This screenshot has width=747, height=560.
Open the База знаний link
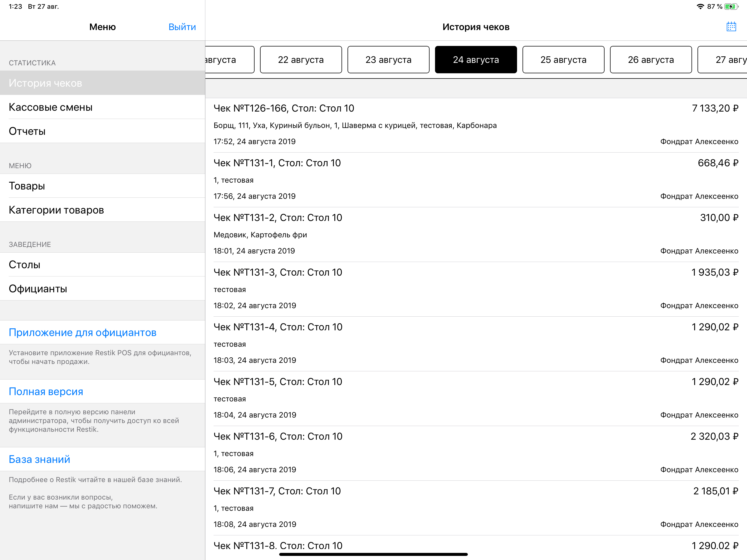coord(40,459)
